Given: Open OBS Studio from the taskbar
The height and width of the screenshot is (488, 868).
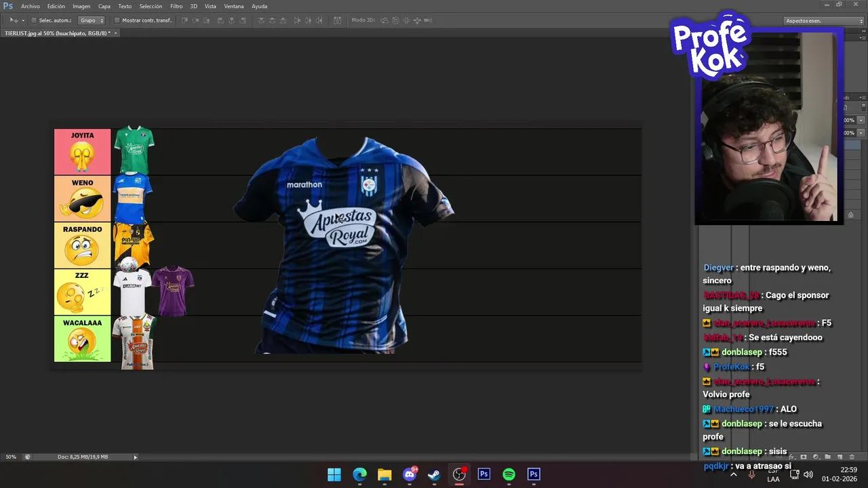Looking at the screenshot, I should coord(459,474).
